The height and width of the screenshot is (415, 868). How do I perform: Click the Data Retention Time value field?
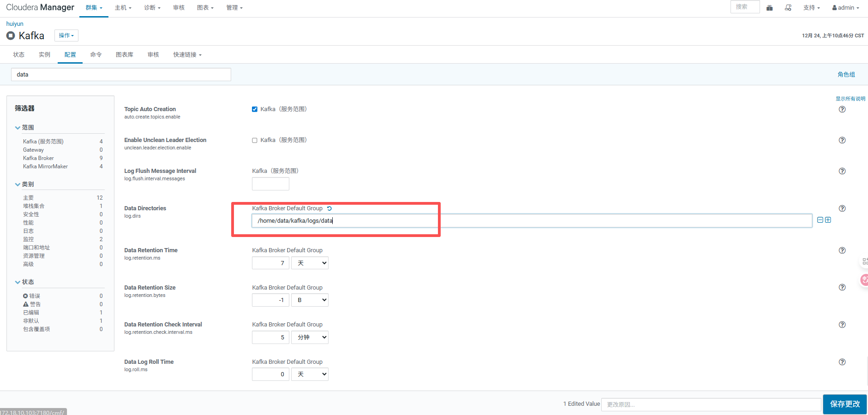pos(270,263)
